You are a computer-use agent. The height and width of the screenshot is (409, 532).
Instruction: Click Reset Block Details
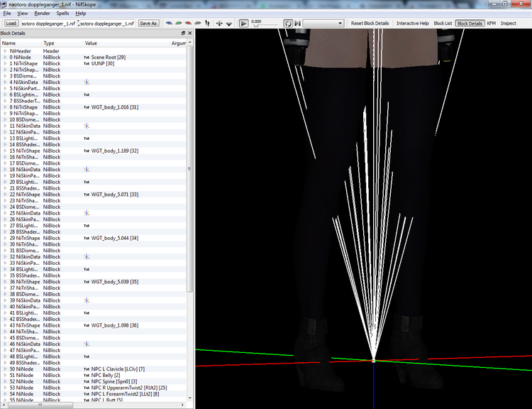(x=370, y=23)
